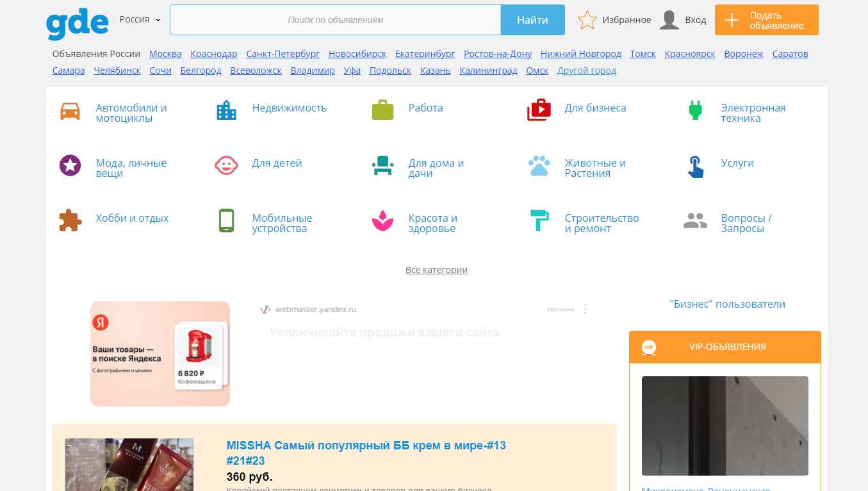This screenshot has height=491, width=868.
Task: Select the Уфа city link
Action: coord(352,71)
